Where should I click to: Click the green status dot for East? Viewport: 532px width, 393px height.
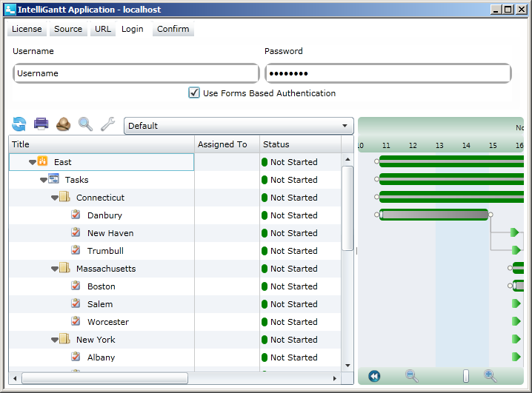(x=265, y=162)
